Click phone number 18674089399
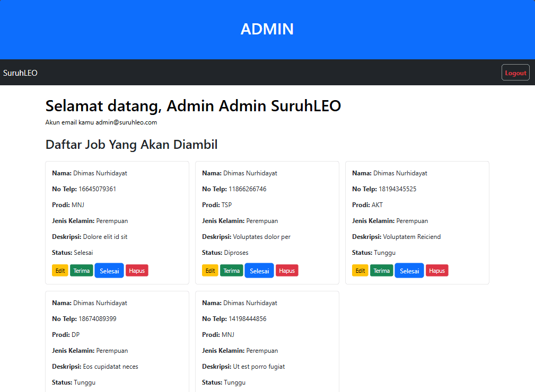Image resolution: width=535 pixels, height=392 pixels. click(97, 319)
